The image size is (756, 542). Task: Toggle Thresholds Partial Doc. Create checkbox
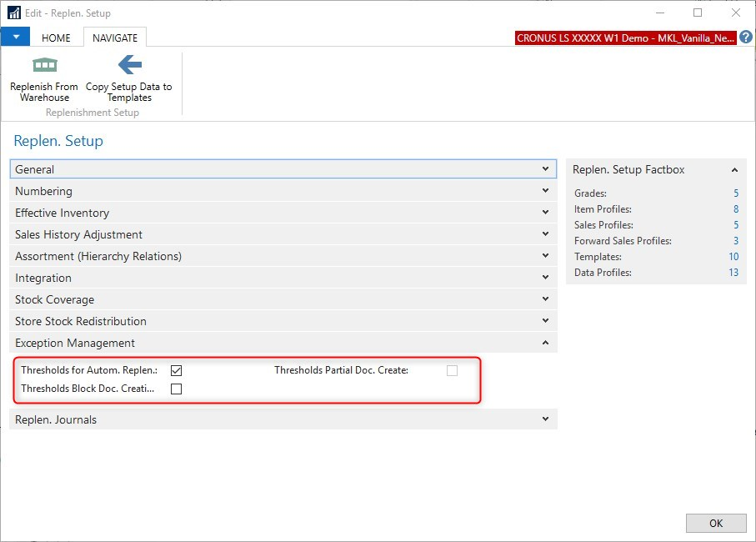(x=452, y=370)
